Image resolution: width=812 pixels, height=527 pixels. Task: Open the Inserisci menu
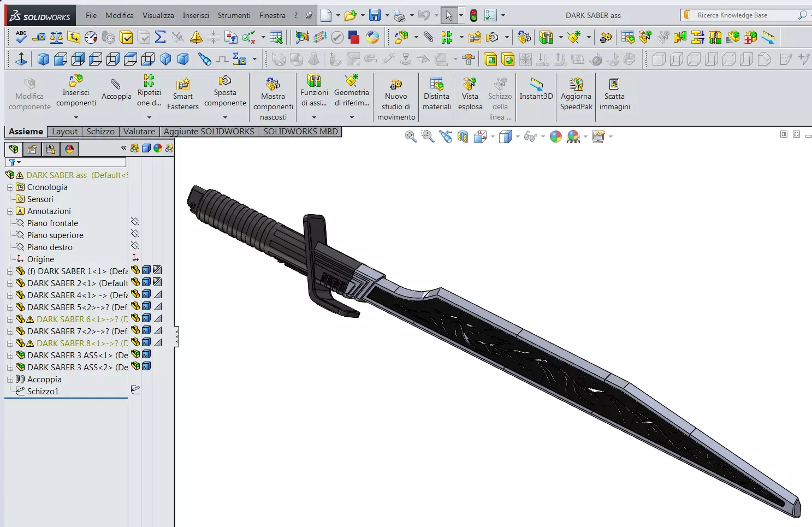[195, 15]
